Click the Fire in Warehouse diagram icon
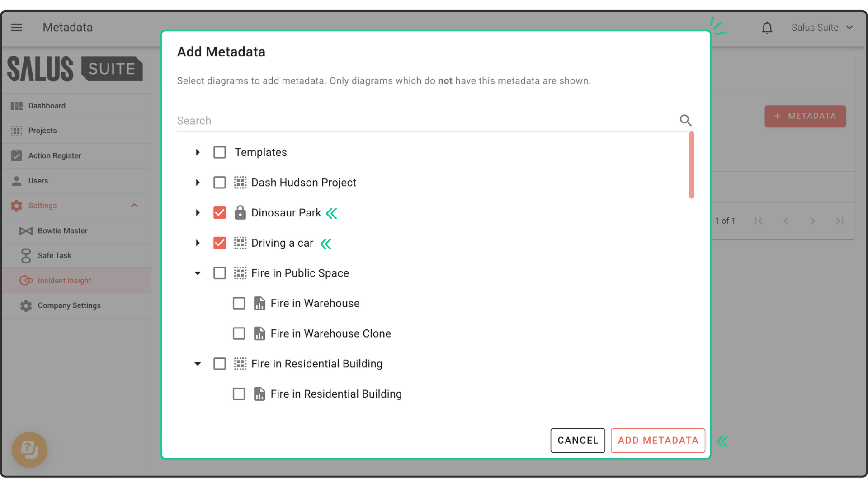 (259, 304)
